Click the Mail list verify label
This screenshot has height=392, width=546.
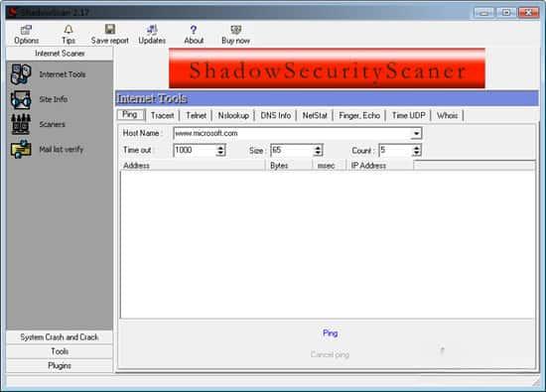(x=62, y=149)
